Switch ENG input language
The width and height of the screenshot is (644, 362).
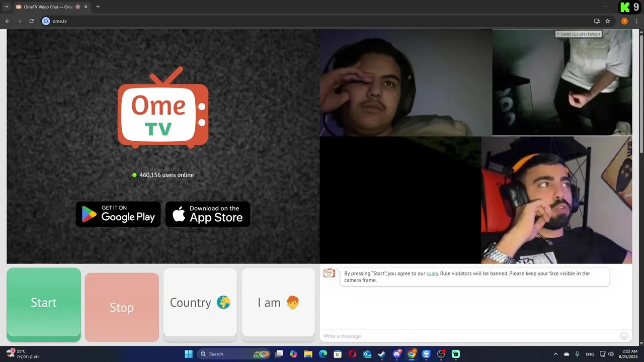tap(590, 354)
